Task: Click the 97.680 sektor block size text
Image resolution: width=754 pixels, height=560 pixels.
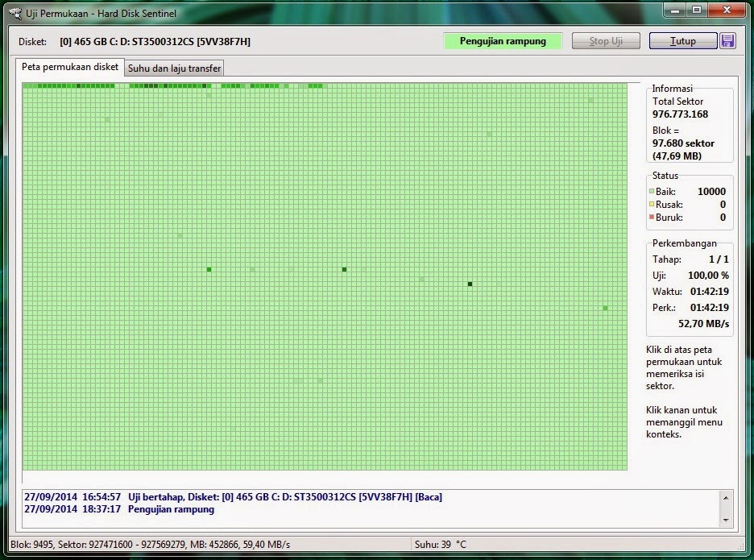Action: tap(683, 143)
